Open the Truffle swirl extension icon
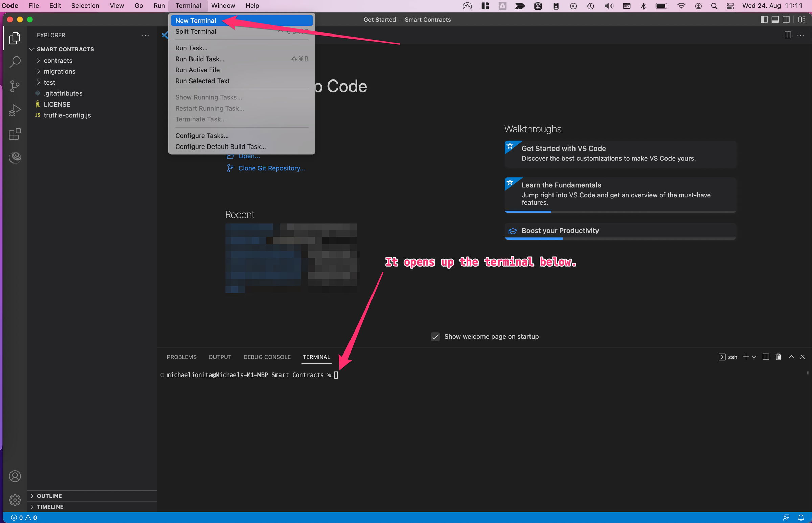This screenshot has width=812, height=523. tap(15, 157)
